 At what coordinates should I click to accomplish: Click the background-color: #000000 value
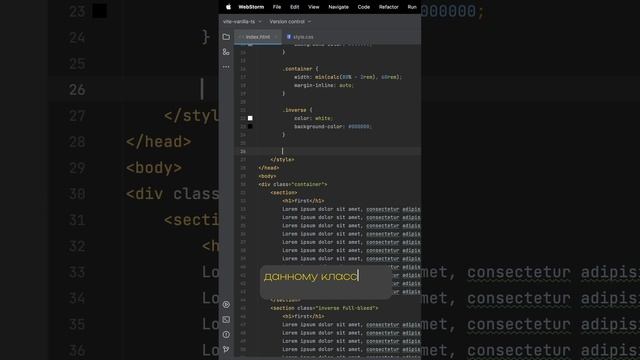coord(359,127)
